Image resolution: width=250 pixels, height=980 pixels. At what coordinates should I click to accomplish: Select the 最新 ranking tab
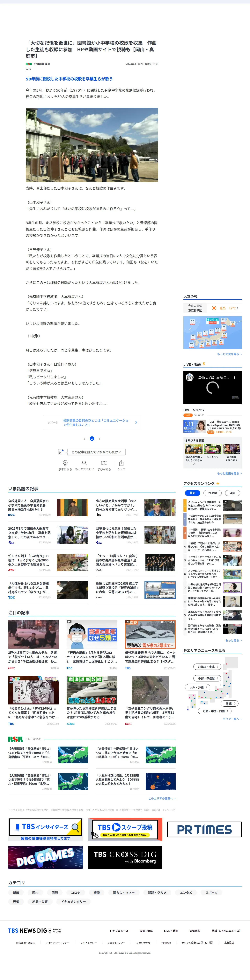193,493
